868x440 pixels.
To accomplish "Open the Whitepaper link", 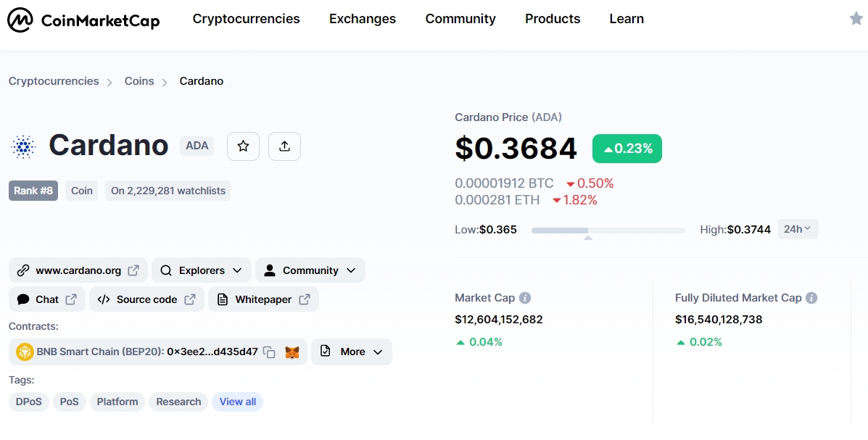I will [263, 299].
